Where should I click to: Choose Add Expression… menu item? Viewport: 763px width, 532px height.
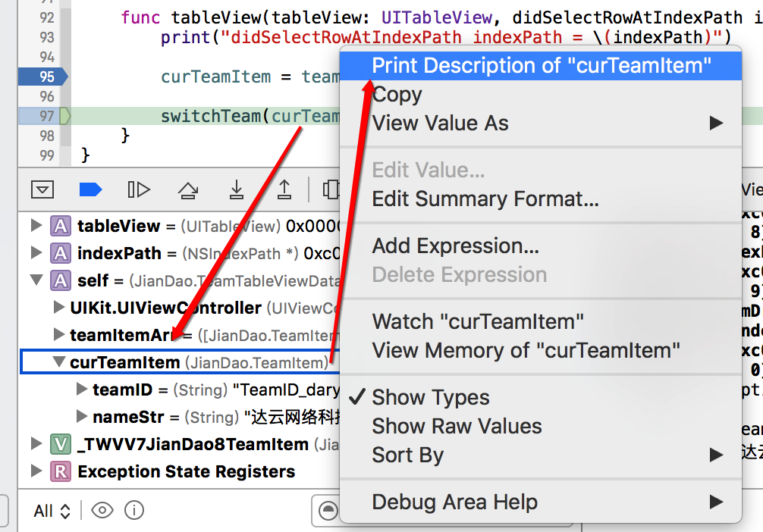[541, 246]
